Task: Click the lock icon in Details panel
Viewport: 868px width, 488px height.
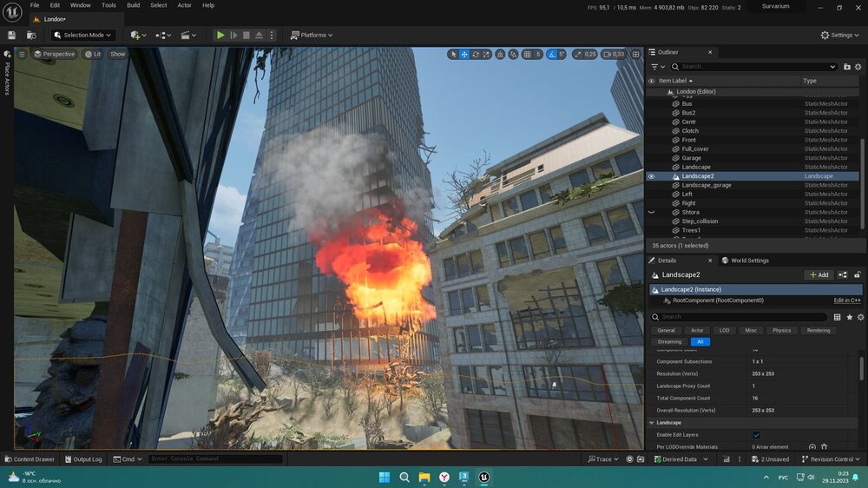Action: pyautogui.click(x=858, y=274)
